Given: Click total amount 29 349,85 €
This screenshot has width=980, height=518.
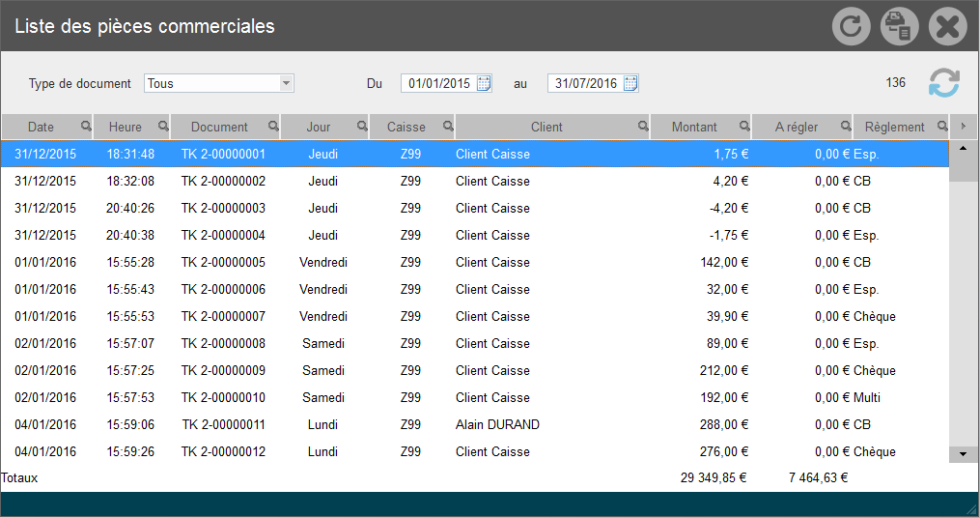Looking at the screenshot, I should [x=714, y=477].
